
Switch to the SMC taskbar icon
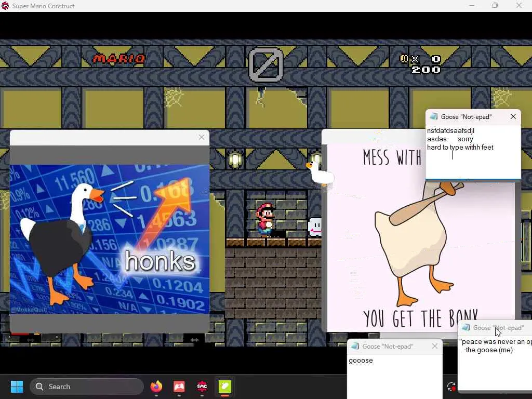202,387
